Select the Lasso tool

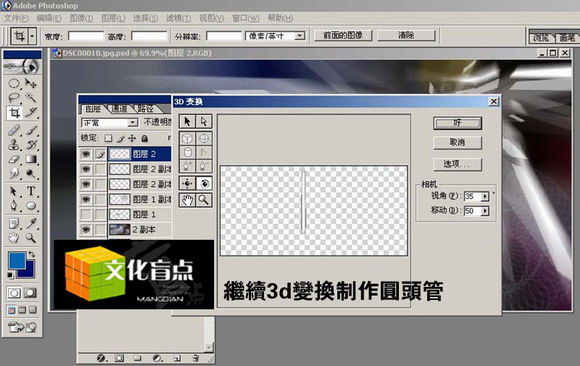click(x=14, y=98)
